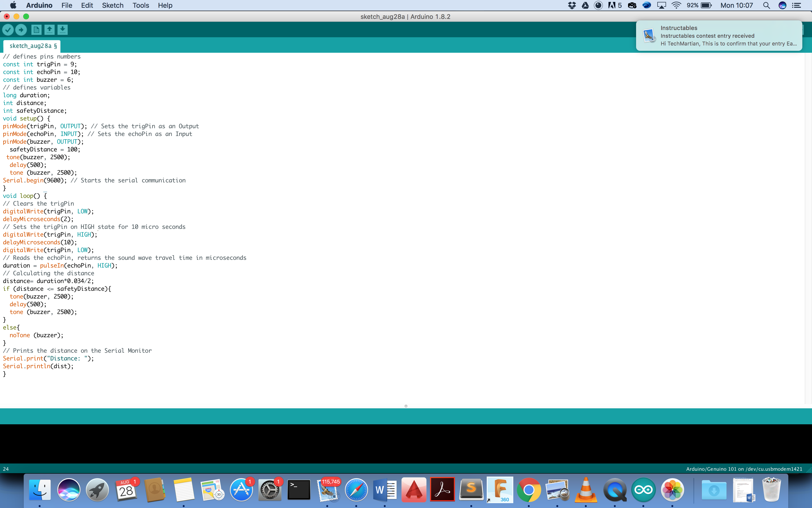Launch Siri from the Dock
This screenshot has height=508, width=812.
click(x=69, y=490)
